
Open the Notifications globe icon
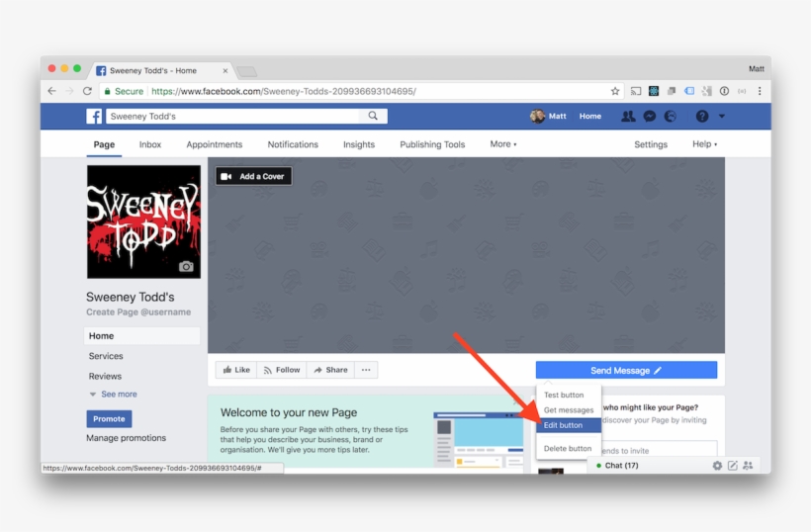[671, 117]
